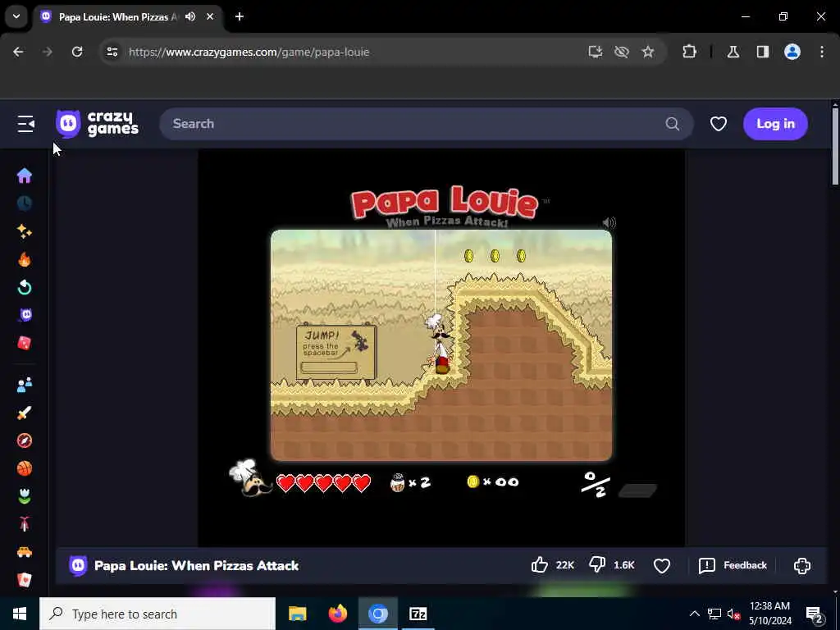
Task: Click the muted volume tray icon
Action: point(733,614)
